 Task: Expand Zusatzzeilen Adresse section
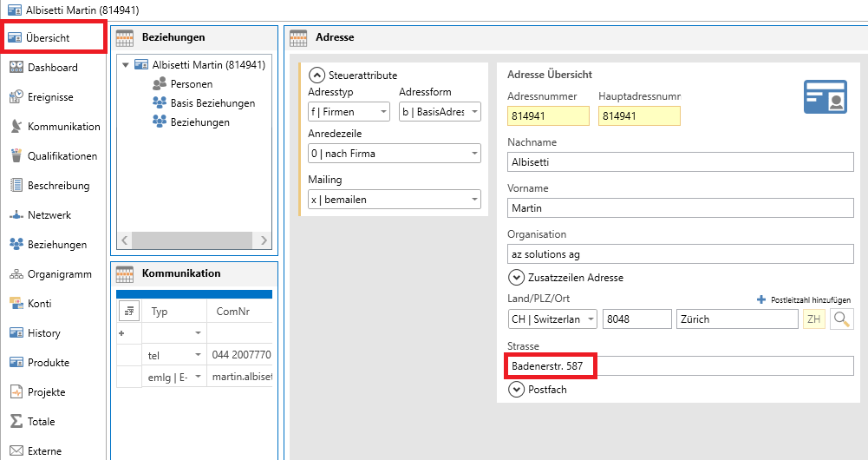[516, 278]
